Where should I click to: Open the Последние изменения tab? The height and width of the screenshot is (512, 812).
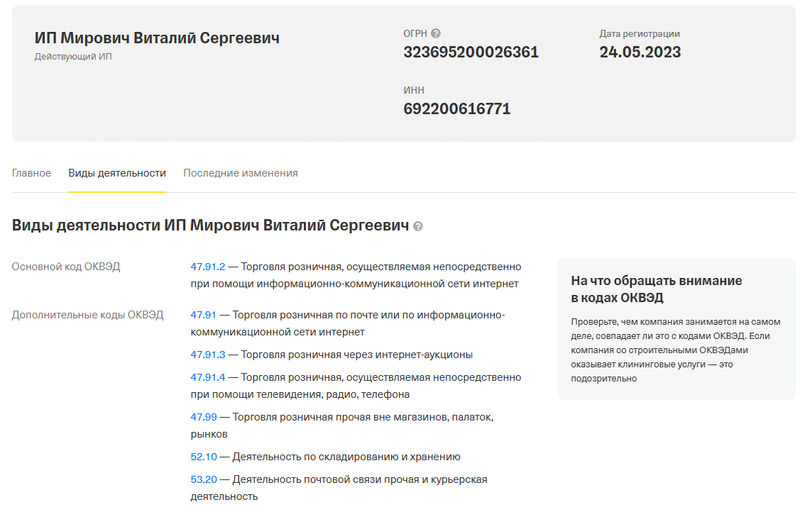pos(240,172)
